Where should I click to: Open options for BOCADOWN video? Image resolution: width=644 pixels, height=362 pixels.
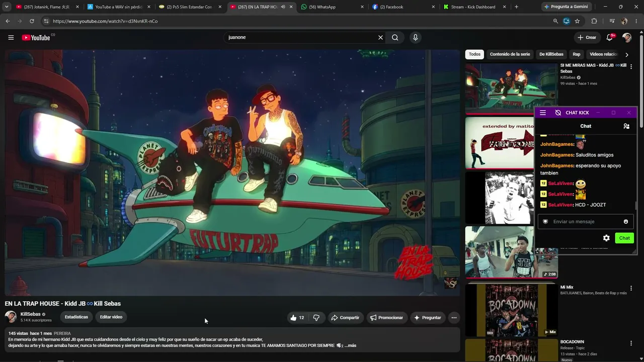[631, 343]
